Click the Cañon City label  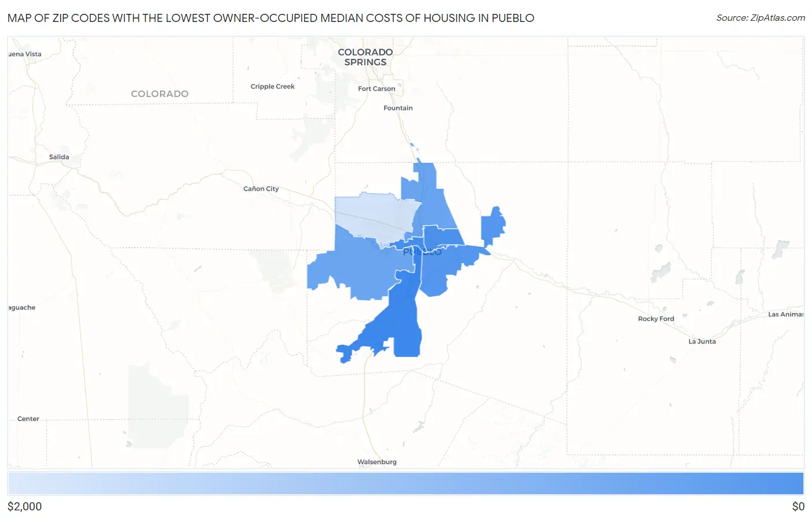261,189
